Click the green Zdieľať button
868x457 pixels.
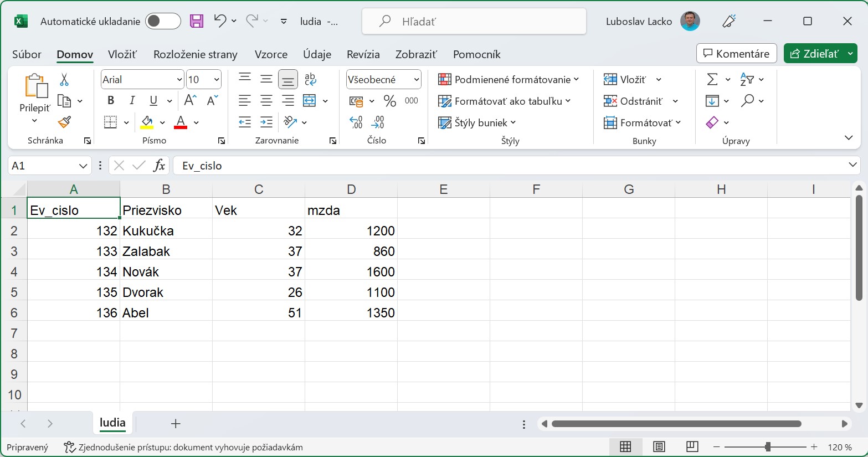pos(814,54)
